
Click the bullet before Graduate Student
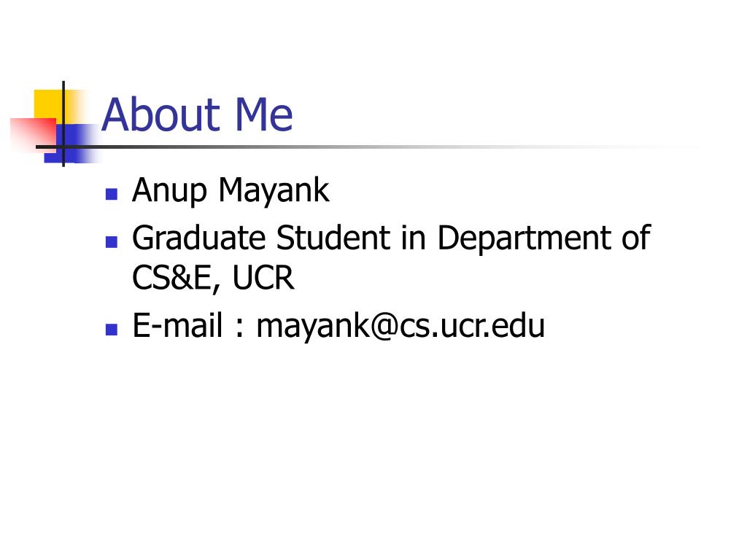tap(111, 241)
